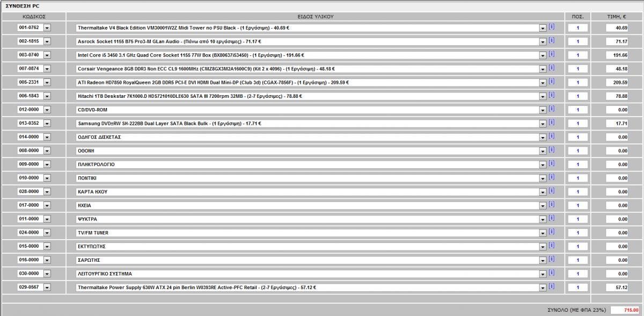Click price field showing 57.12
The image size is (644, 316).
[x=617, y=288]
